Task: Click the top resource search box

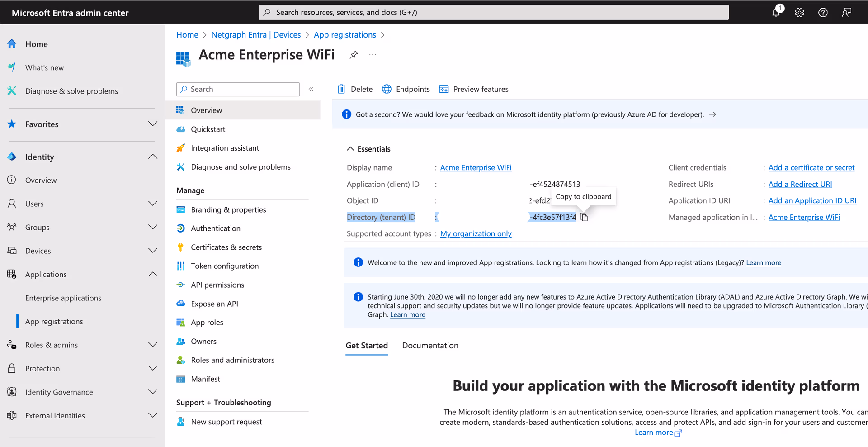Action: tap(493, 12)
